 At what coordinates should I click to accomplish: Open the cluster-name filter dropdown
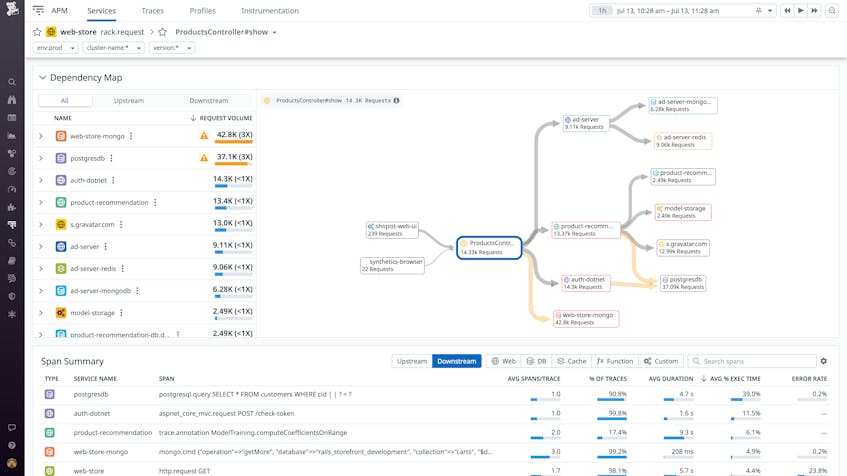(x=113, y=48)
